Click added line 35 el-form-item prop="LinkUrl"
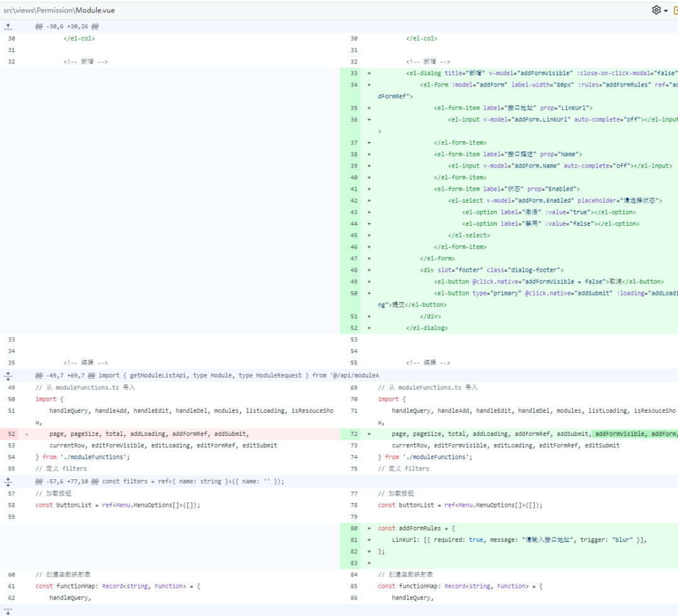 point(514,108)
